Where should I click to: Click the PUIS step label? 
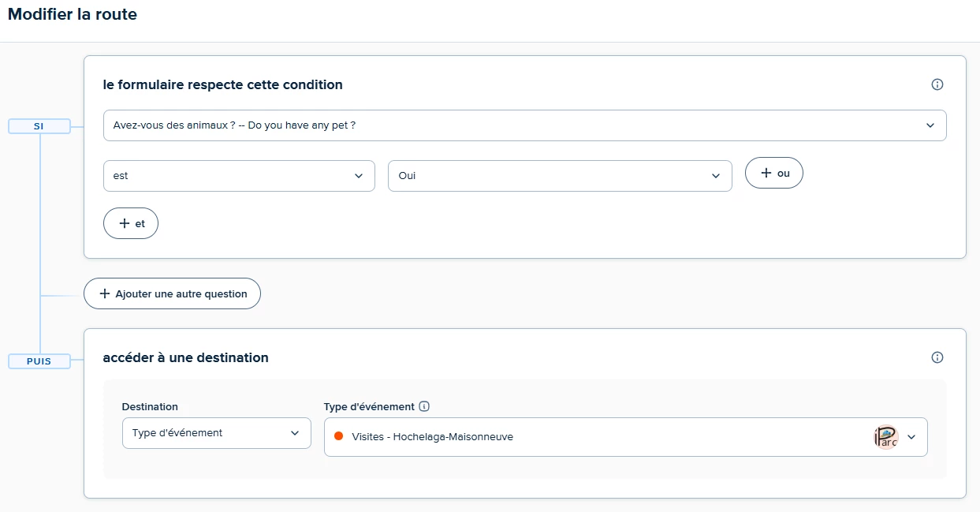[x=39, y=361]
